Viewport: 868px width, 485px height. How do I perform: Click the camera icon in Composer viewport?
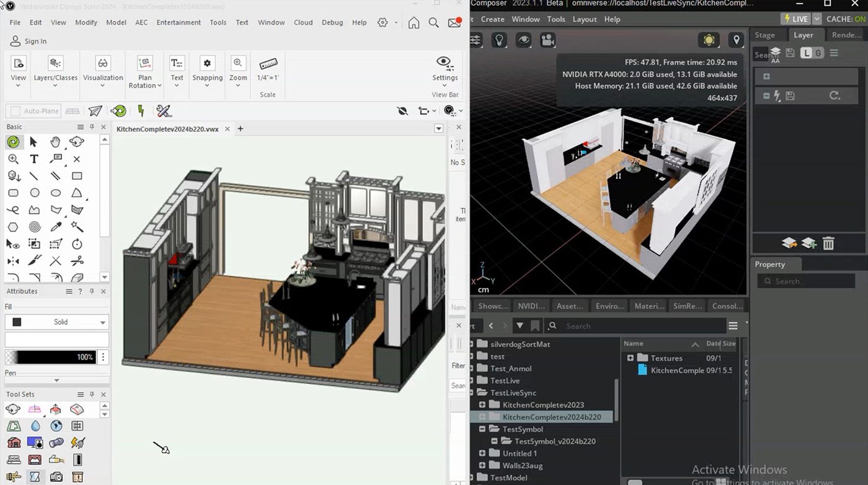tap(547, 40)
